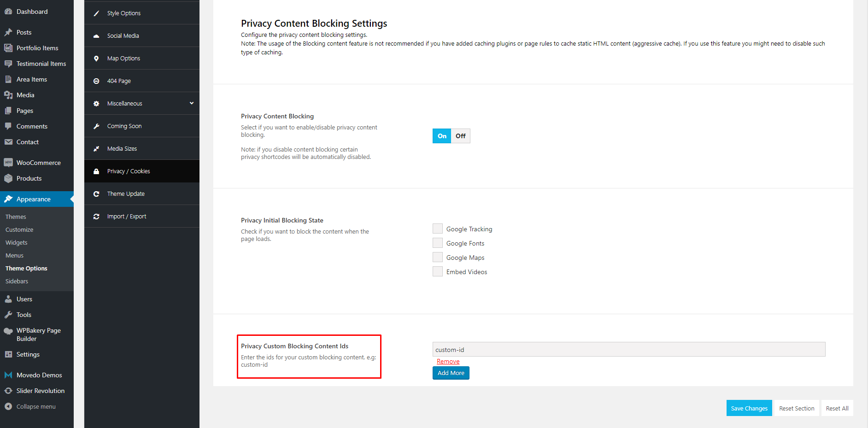Click the Dashboard gauge icon
The image size is (868, 428).
click(8, 12)
